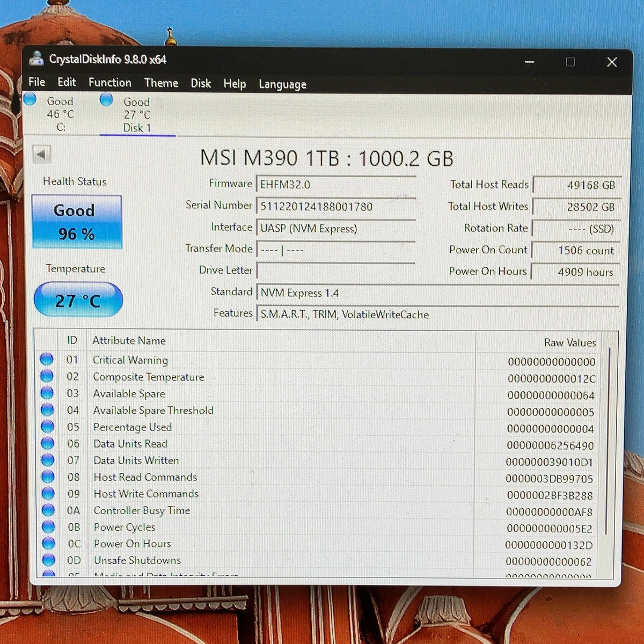This screenshot has width=644, height=644.
Task: Open the Language menu
Action: pos(282,84)
